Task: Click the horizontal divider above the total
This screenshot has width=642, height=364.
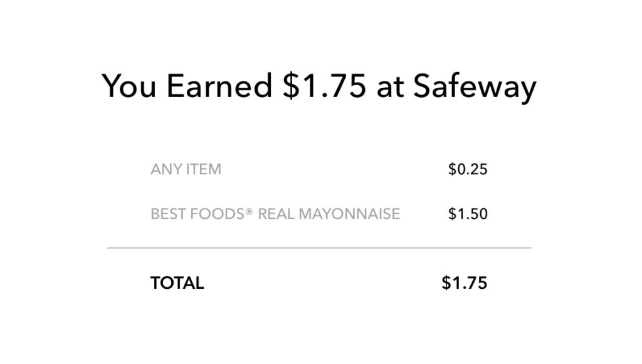Action: click(x=319, y=248)
